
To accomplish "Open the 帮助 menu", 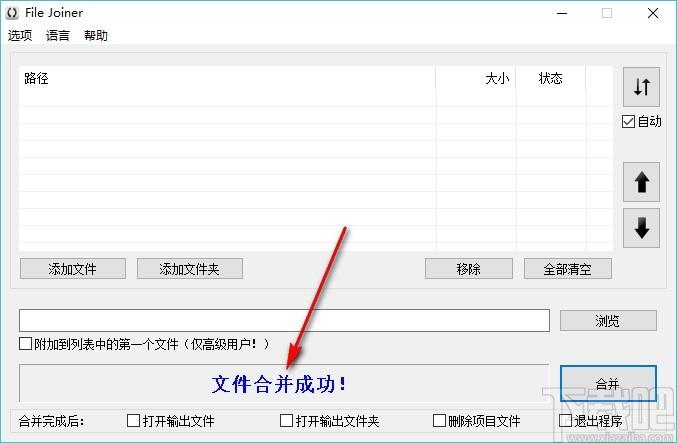I will 96,36.
